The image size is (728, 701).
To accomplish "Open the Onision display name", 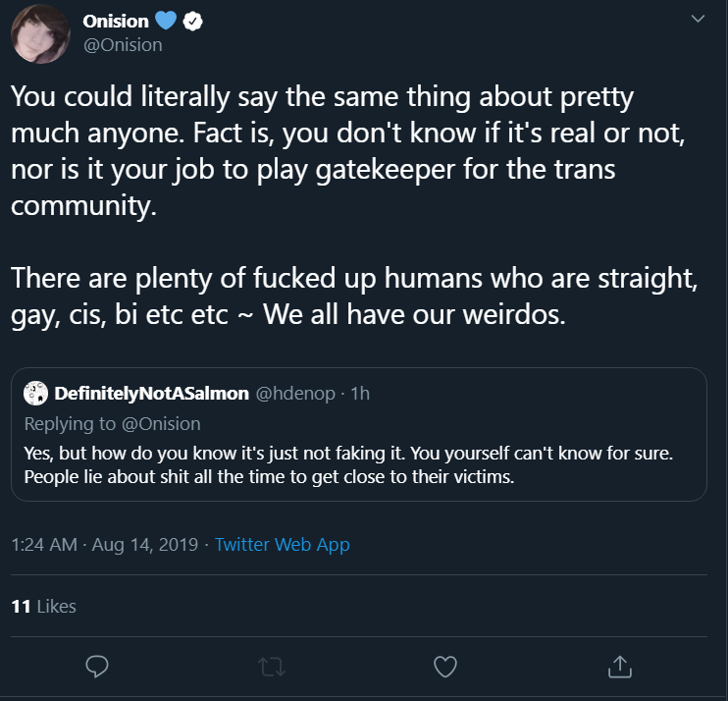I will pos(116,22).
